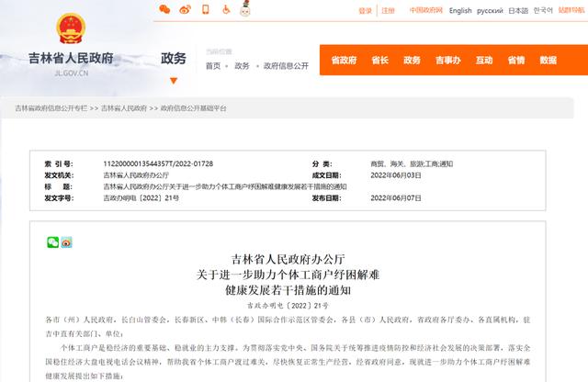Click the 发布日期 label
Image resolution: width=588 pixels, height=382 pixels.
pos(327,198)
